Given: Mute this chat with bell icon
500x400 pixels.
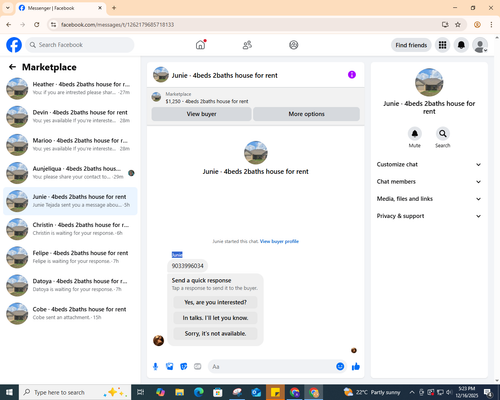Looking at the screenshot, I should [414, 134].
